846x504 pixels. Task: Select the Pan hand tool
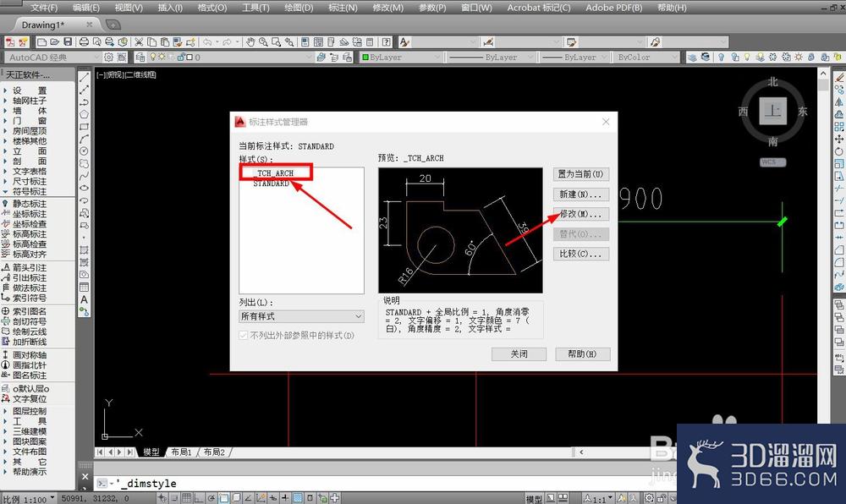click(250, 42)
